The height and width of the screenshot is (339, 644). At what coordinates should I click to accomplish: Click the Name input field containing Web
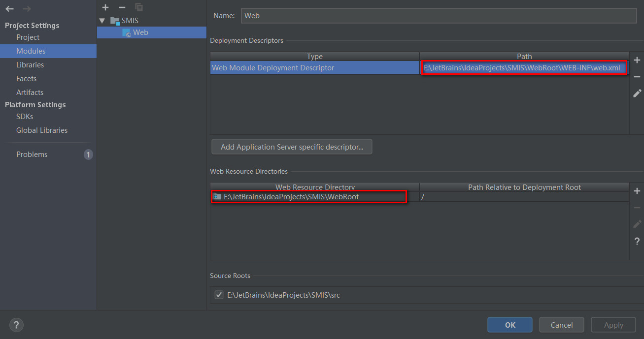click(x=439, y=16)
